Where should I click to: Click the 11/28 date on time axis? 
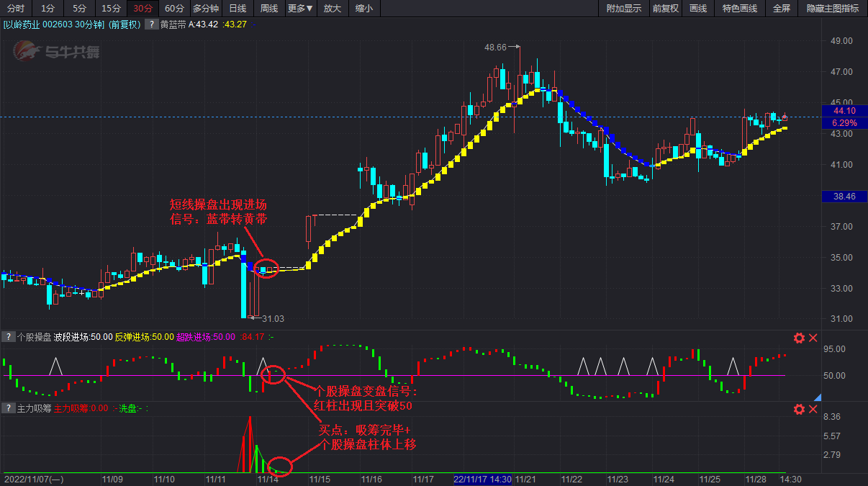[756, 479]
